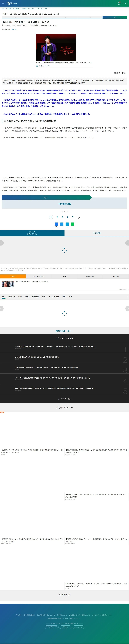Click the 次へ button

click(x=47, y=197)
